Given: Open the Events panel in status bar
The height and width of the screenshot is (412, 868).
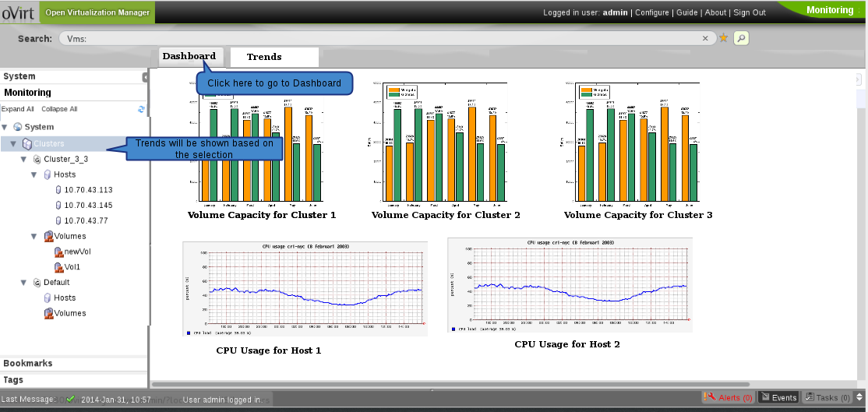Looking at the screenshot, I should tap(778, 397).
